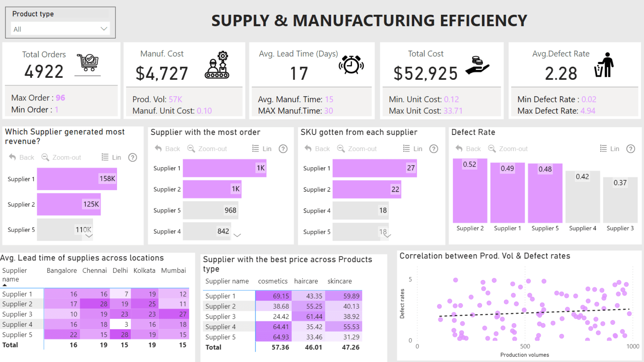The width and height of the screenshot is (644, 362).
Task: Open help icon in the supplier revenue chart
Action: [133, 157]
